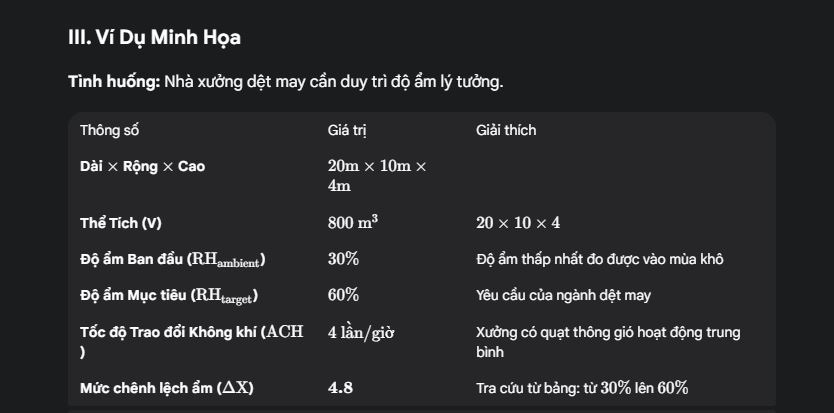Screen dimensions: 834x413
Task: Select the "Giá trị" column header
Action: (345, 131)
